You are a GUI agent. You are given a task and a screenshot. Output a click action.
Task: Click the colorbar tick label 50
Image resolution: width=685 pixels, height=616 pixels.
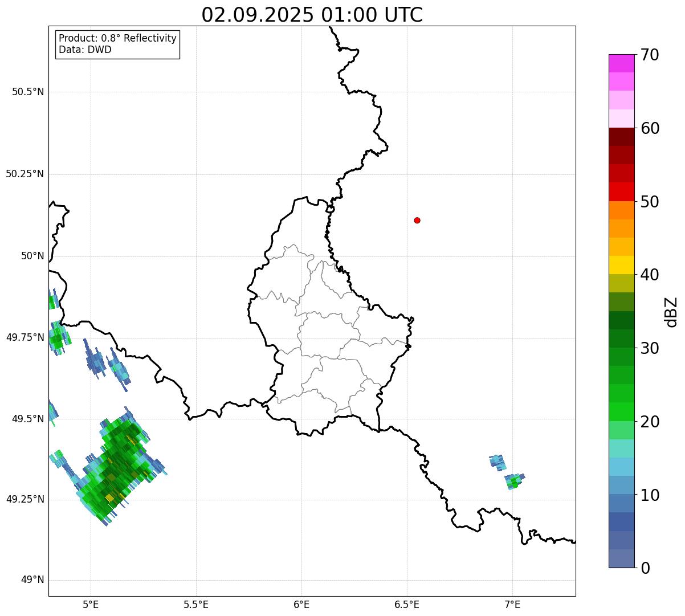650,202
